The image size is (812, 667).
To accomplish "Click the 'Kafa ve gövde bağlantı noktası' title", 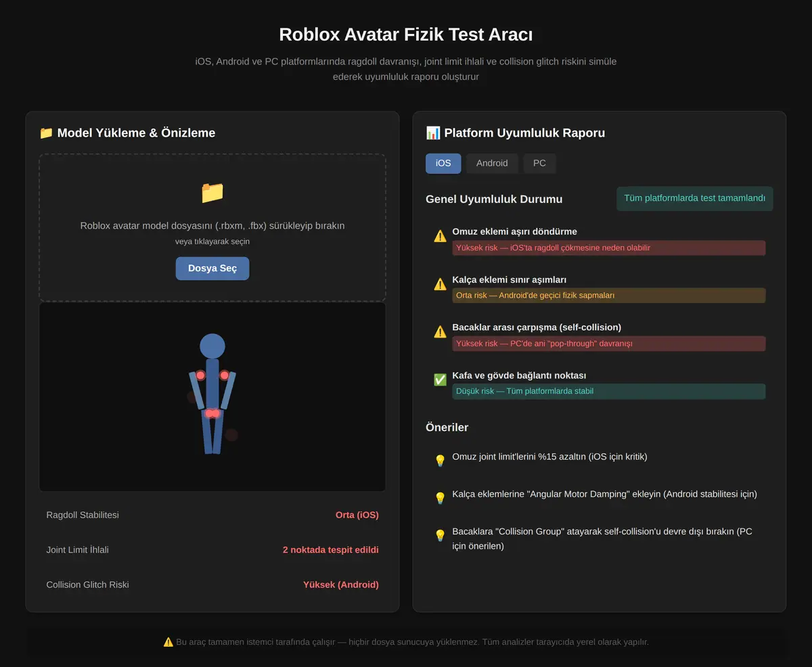I will (x=519, y=375).
